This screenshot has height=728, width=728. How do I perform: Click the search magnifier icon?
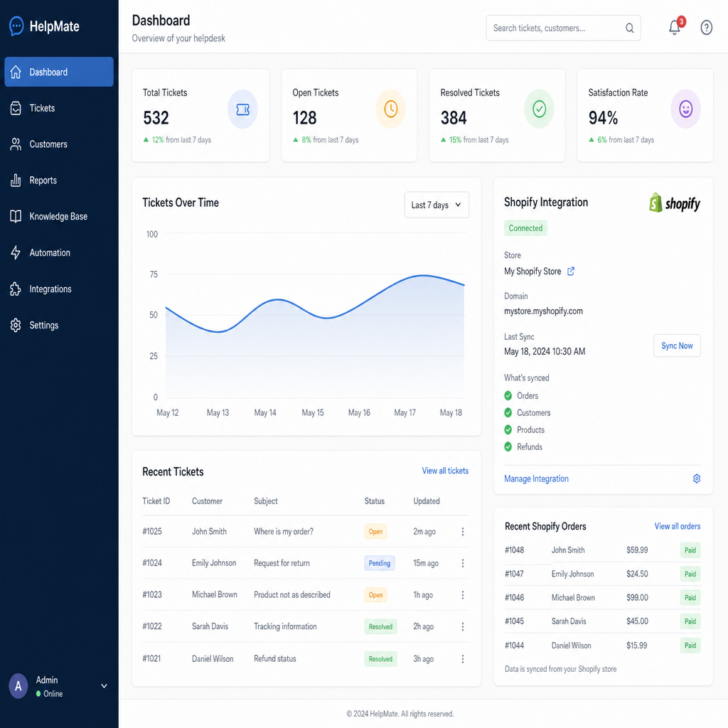coord(630,28)
